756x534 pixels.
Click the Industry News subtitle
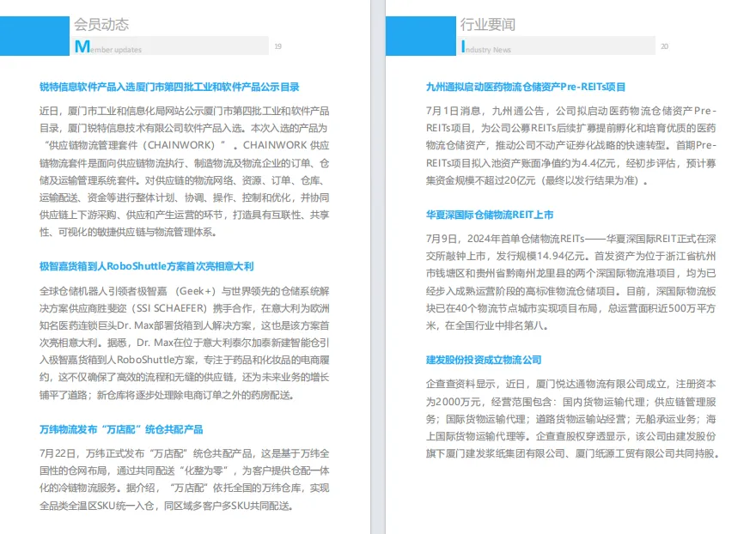coord(486,47)
